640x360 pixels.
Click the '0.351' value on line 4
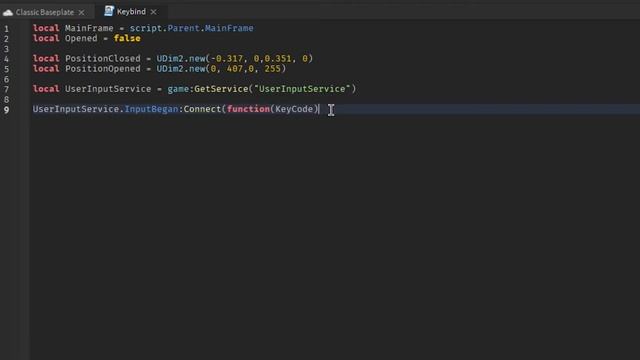tap(278, 58)
